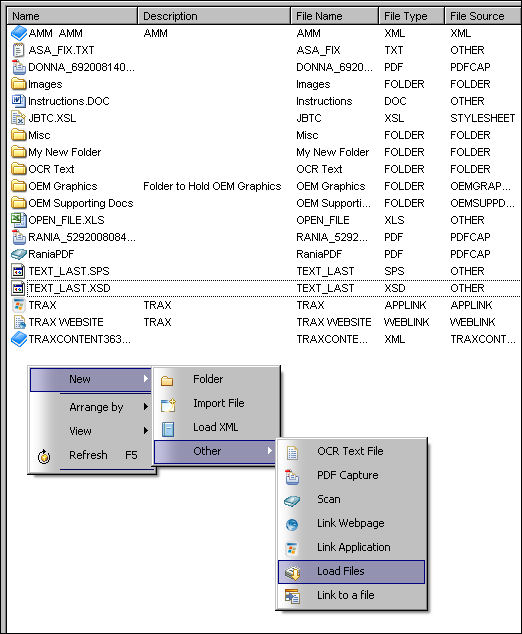Click the My New Folder icon
The image size is (522, 634).
tap(19, 152)
